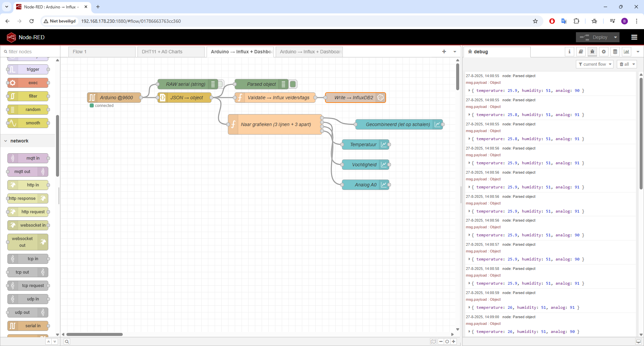Open dashboard chart sidebar icon

[626, 52]
